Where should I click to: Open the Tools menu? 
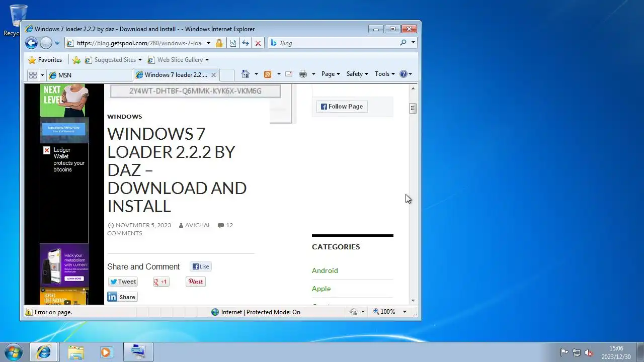pos(385,74)
